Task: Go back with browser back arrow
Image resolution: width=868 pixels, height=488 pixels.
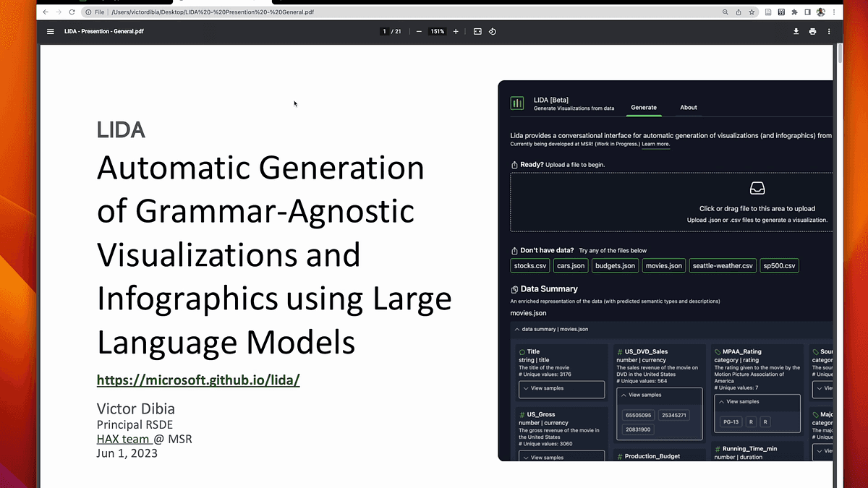Action: click(x=46, y=12)
